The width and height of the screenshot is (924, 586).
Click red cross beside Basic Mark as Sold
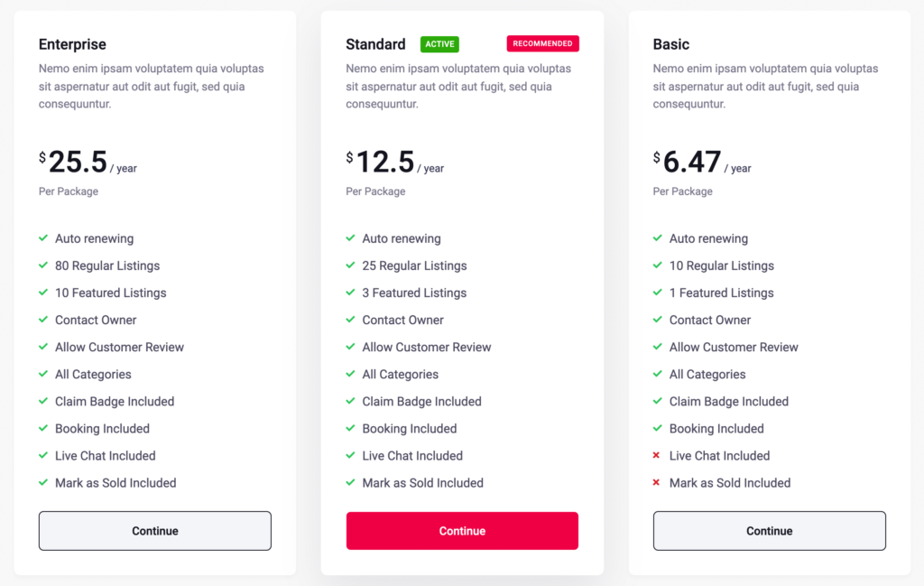point(657,482)
